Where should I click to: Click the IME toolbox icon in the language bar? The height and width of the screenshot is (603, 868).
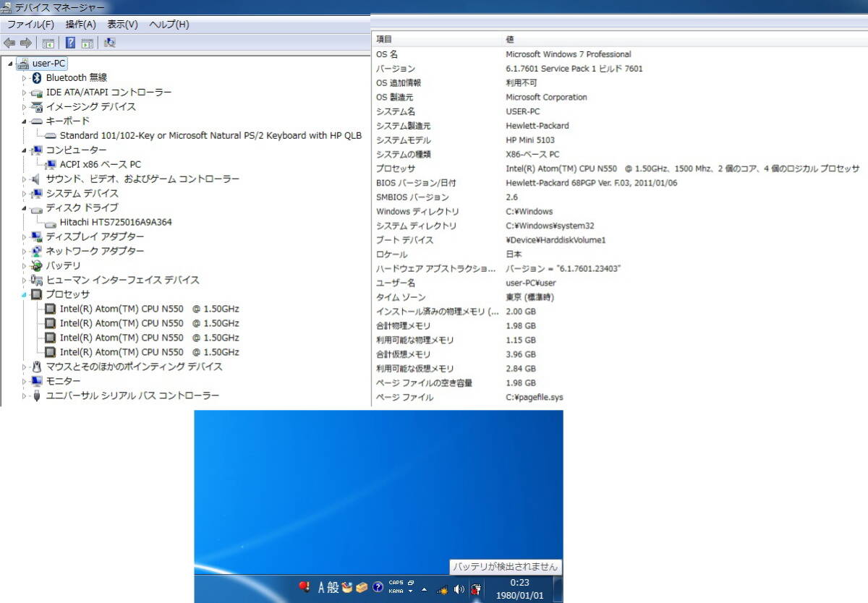click(362, 588)
